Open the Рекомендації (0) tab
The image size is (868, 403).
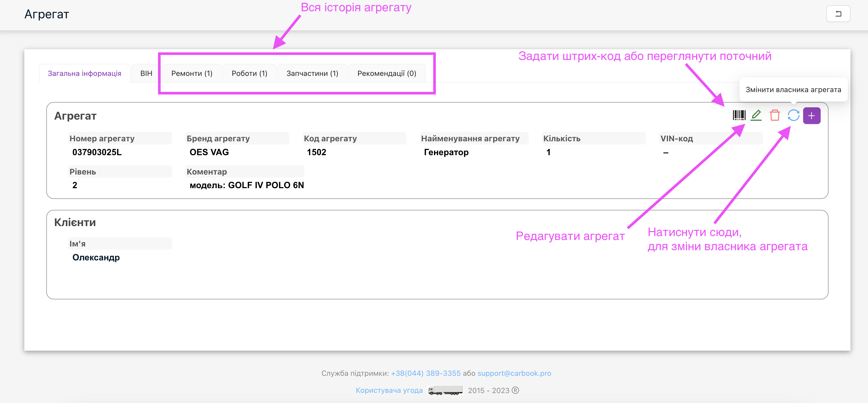[x=386, y=74]
